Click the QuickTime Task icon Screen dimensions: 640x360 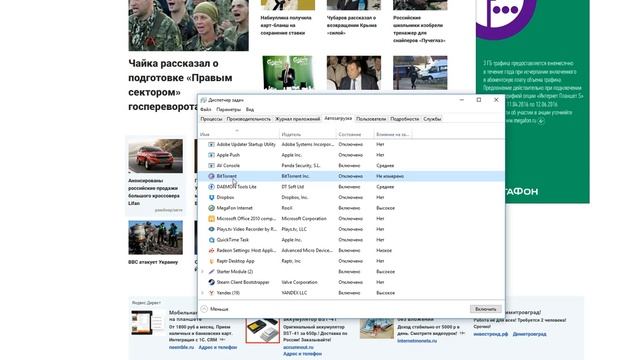[x=211, y=240]
